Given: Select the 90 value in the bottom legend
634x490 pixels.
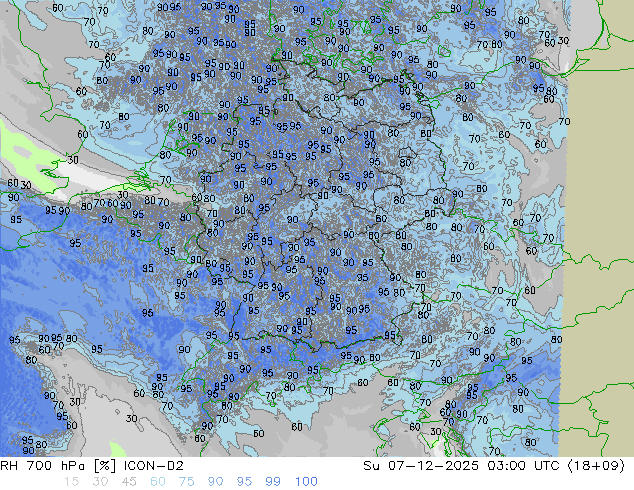Looking at the screenshot, I should tap(215, 482).
